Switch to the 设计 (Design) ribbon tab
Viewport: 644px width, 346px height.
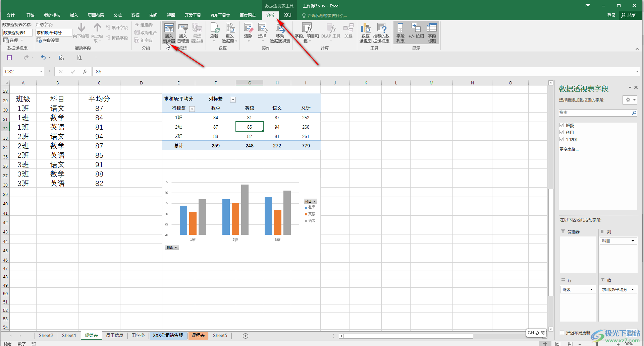pos(288,15)
